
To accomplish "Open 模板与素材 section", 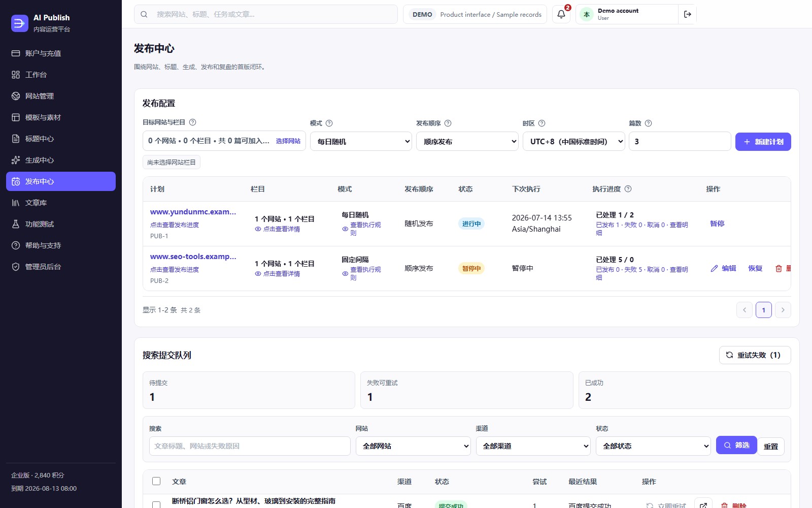I will 61,117.
